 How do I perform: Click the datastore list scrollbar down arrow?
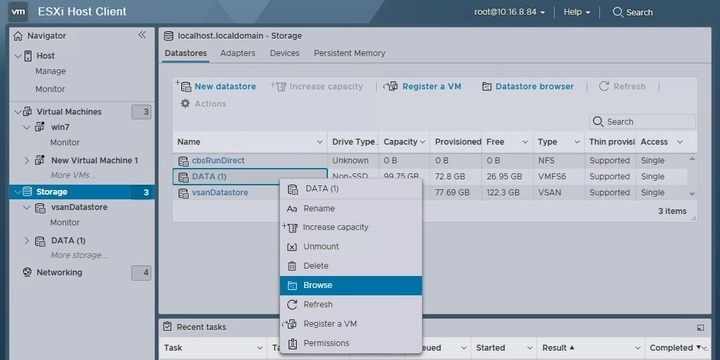(692, 194)
